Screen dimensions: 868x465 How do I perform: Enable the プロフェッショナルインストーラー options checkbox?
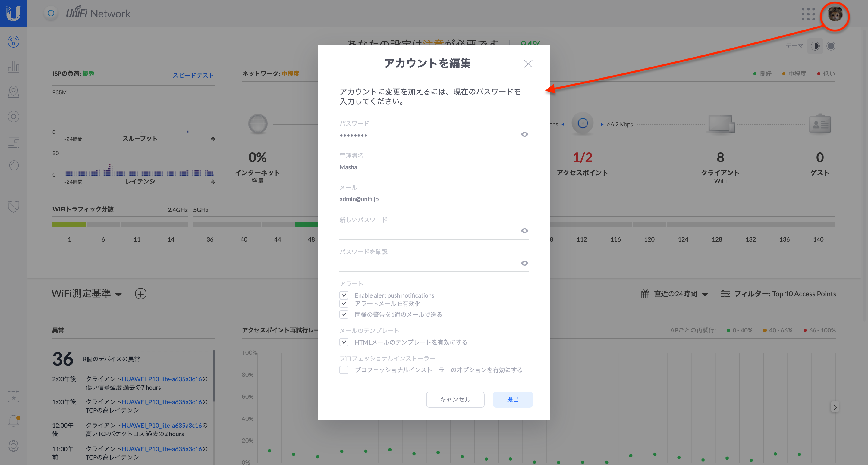[344, 370]
